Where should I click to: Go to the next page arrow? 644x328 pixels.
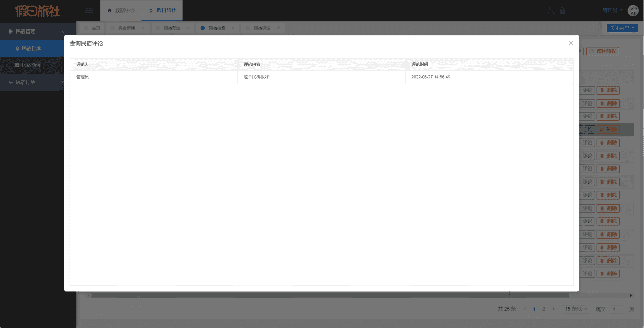(554, 309)
